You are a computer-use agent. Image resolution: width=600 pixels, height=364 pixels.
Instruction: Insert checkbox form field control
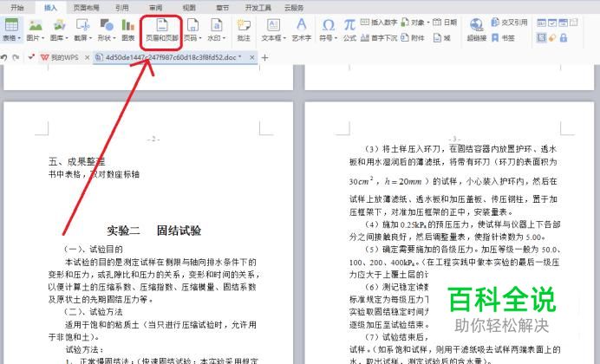[552, 23]
